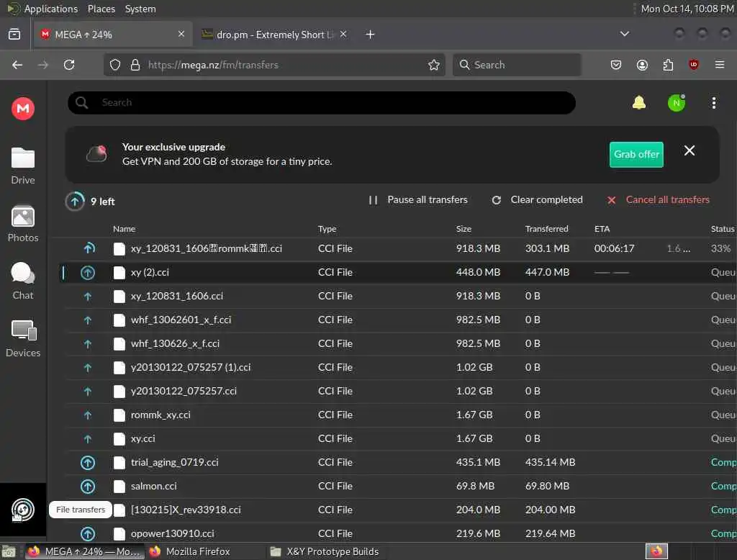Click the ETA column header
737x560 pixels.
coord(602,229)
